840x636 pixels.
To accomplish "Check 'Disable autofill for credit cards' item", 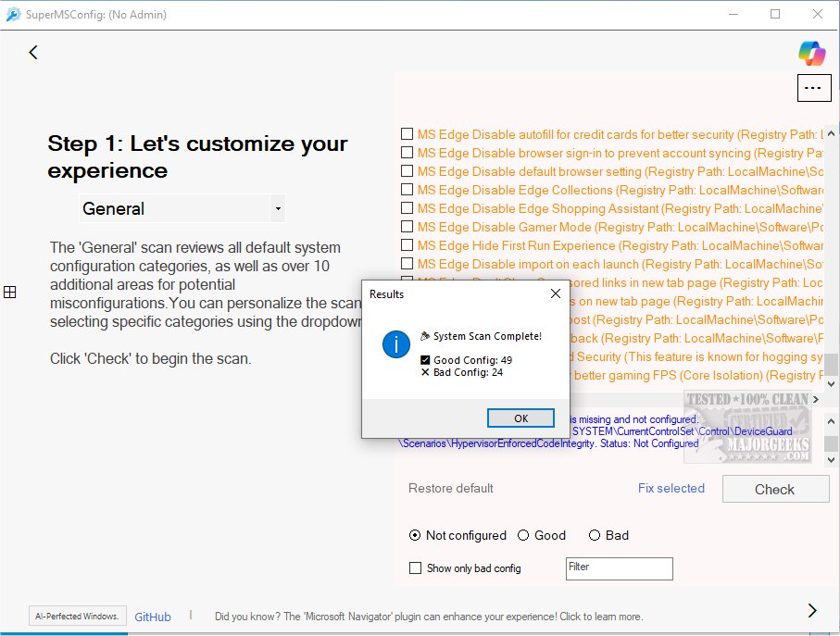I will [x=407, y=134].
